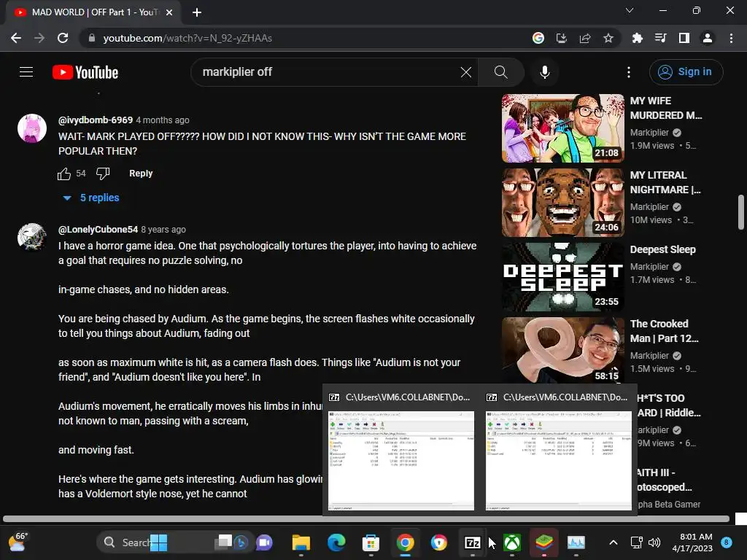Open the notification badge showing 8
The width and height of the screenshot is (747, 560).
coord(727,542)
